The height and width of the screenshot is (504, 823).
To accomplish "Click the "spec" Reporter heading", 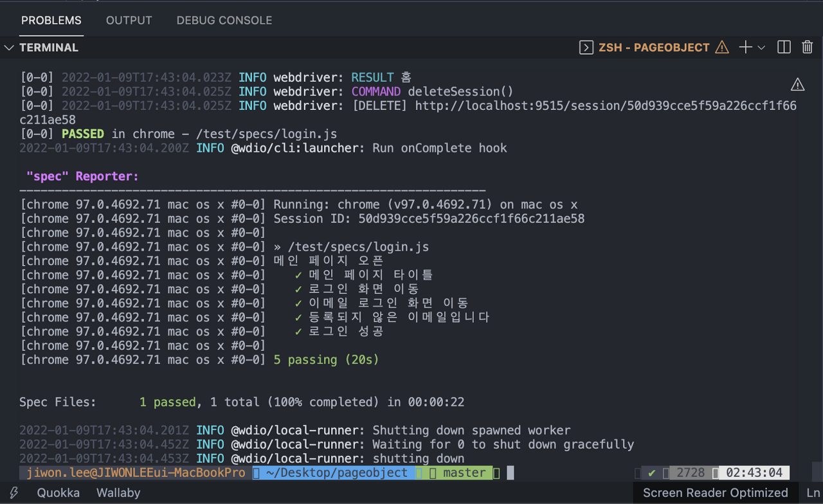I will click(82, 176).
